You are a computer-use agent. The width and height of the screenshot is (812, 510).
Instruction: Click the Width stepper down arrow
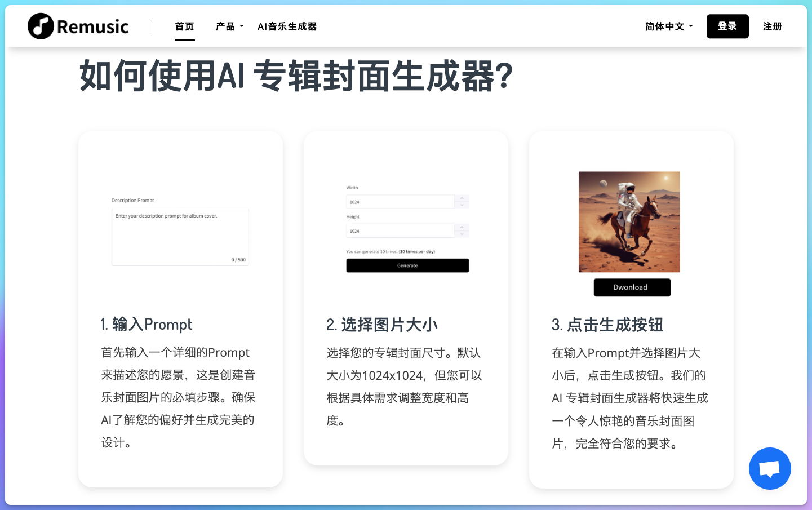pyautogui.click(x=462, y=205)
